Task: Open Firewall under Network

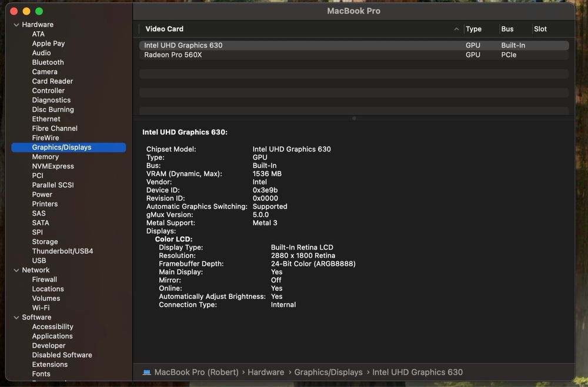Action: (45, 280)
